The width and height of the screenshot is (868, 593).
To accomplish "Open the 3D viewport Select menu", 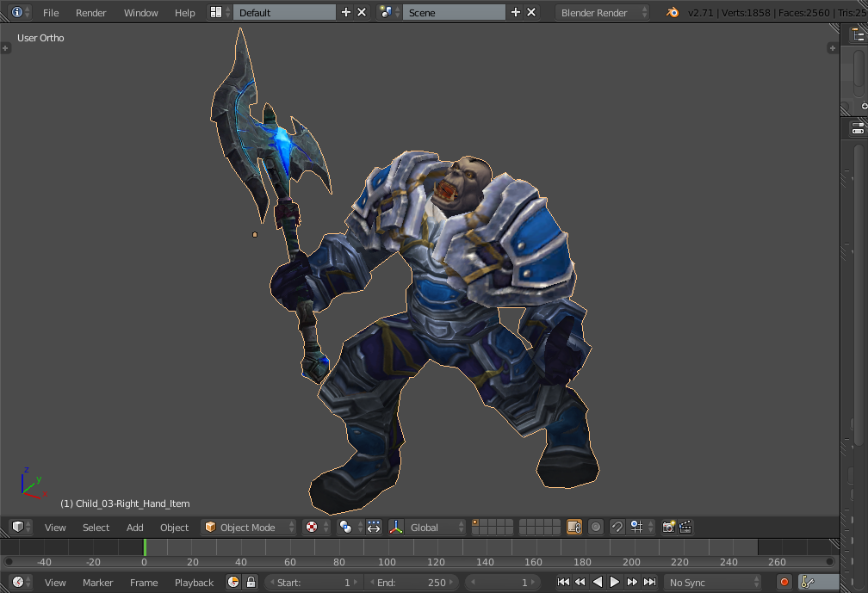I will tap(96, 528).
